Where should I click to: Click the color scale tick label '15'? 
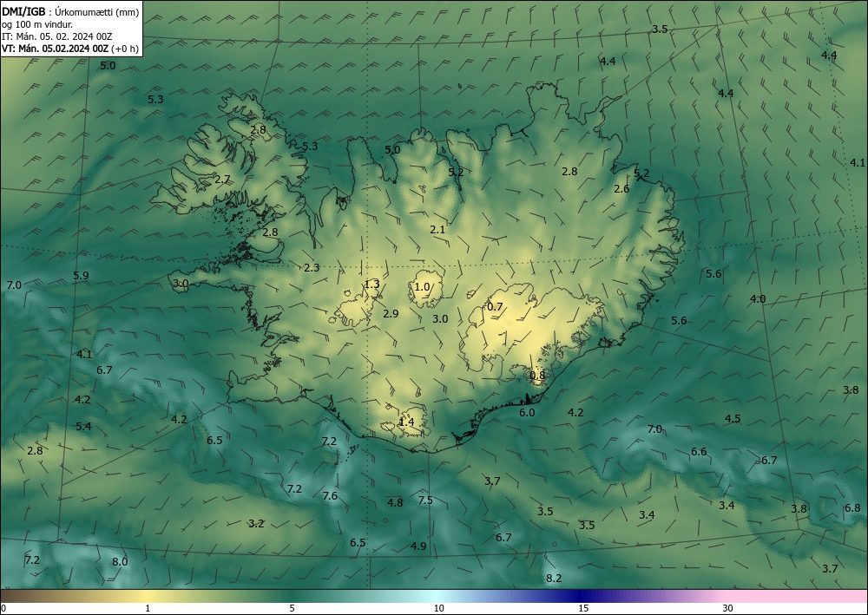[x=583, y=609]
